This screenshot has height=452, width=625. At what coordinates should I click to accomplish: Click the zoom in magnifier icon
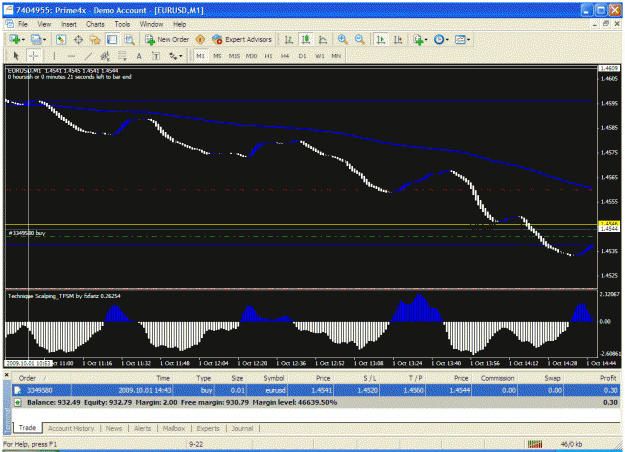[342, 39]
